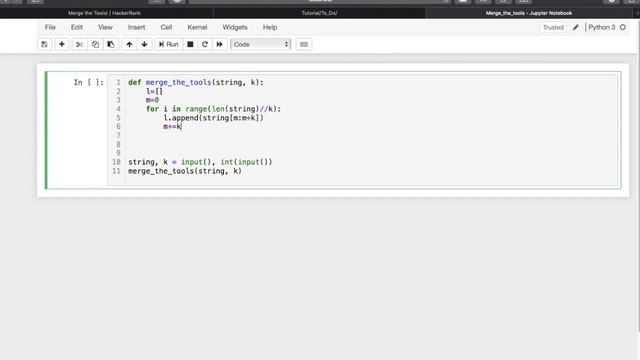
Task: Open the File menu
Action: [x=50, y=27]
